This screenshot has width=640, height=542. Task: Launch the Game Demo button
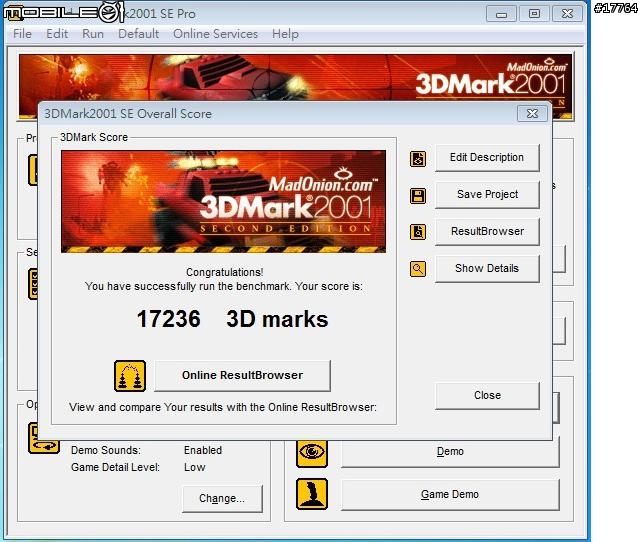(x=450, y=495)
